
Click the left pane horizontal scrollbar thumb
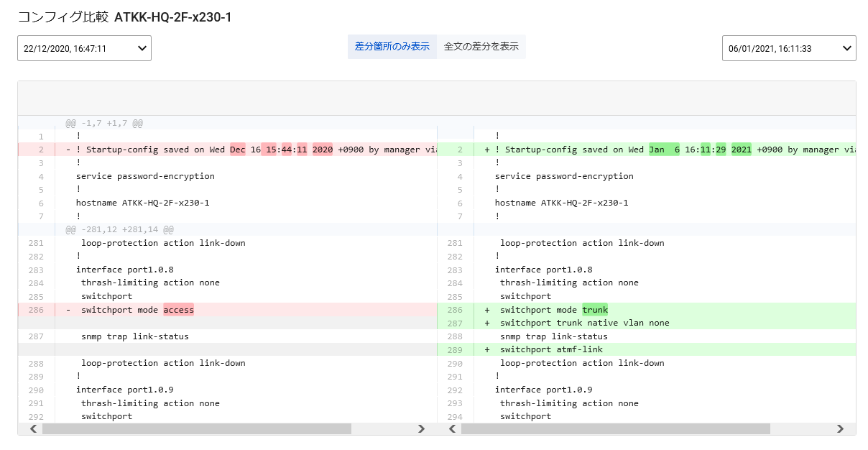196,428
